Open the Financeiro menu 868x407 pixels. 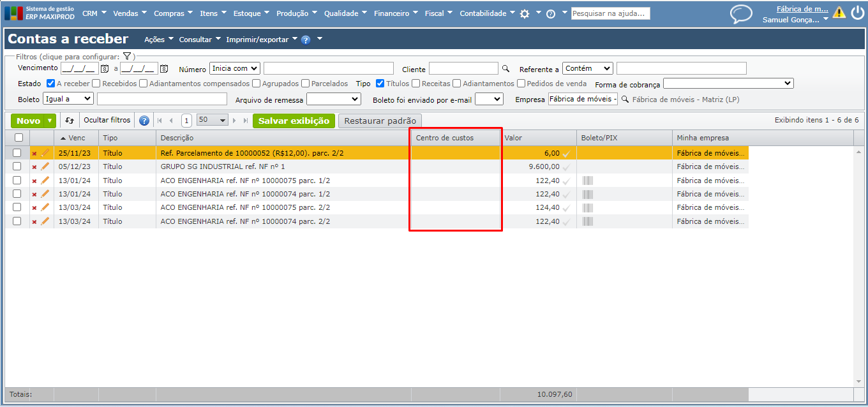(395, 13)
